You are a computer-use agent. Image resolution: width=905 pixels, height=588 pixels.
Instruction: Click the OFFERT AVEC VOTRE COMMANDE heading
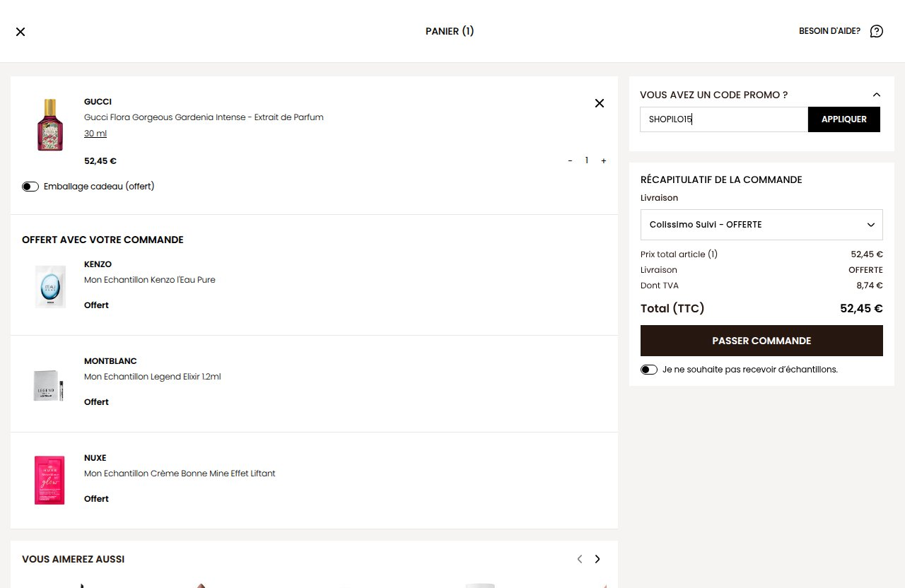103,240
